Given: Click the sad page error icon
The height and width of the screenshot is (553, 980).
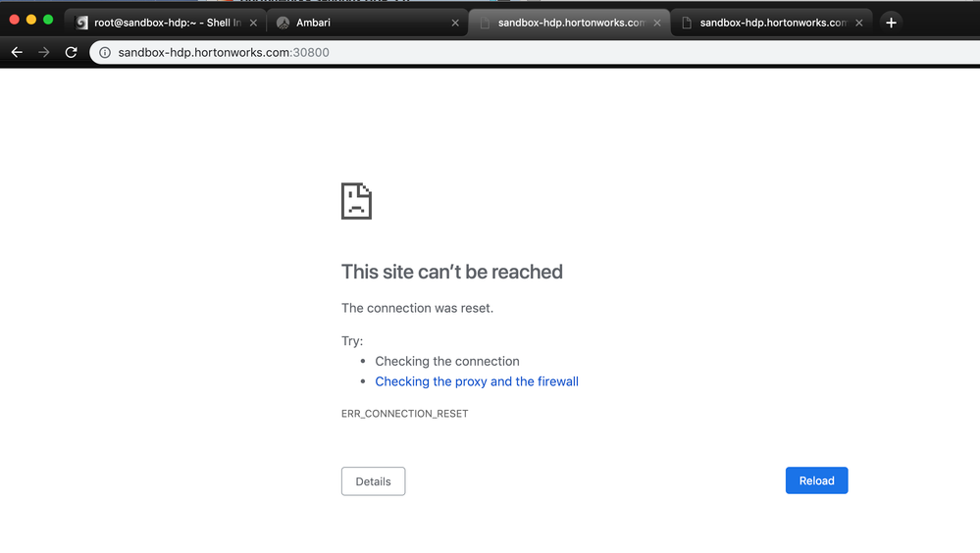Looking at the screenshot, I should [356, 201].
